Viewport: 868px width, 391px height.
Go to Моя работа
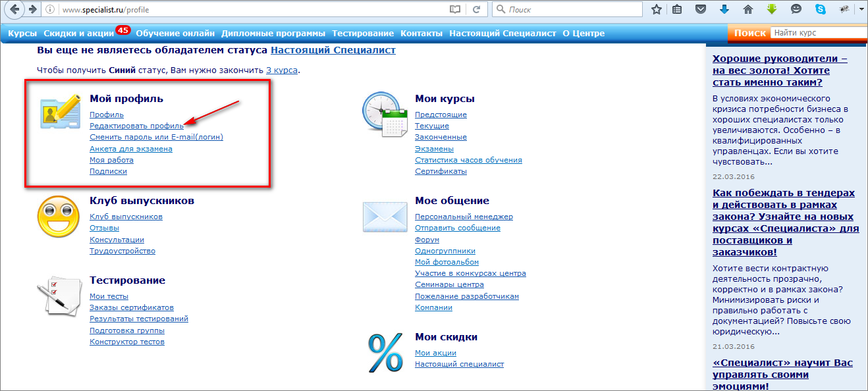click(x=111, y=160)
